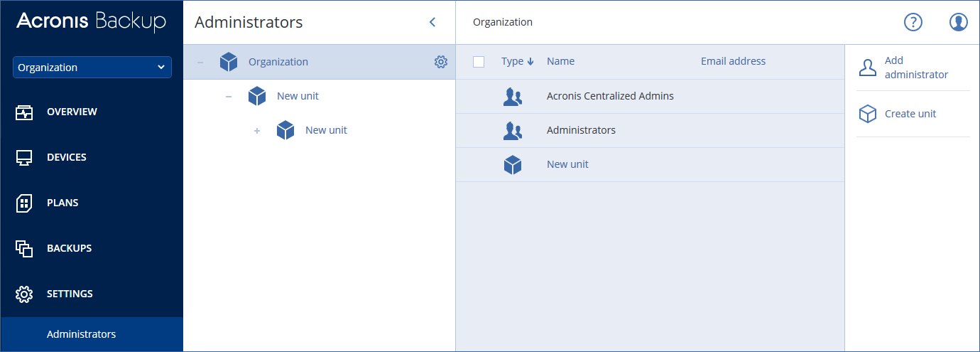Open the Plans section
The height and width of the screenshot is (352, 980).
(x=62, y=203)
